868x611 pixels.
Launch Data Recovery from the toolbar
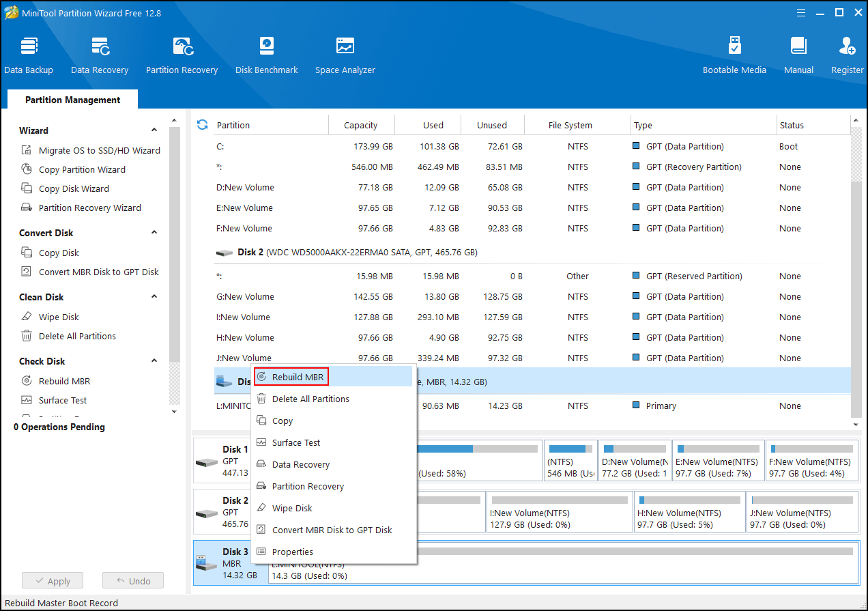[x=100, y=55]
